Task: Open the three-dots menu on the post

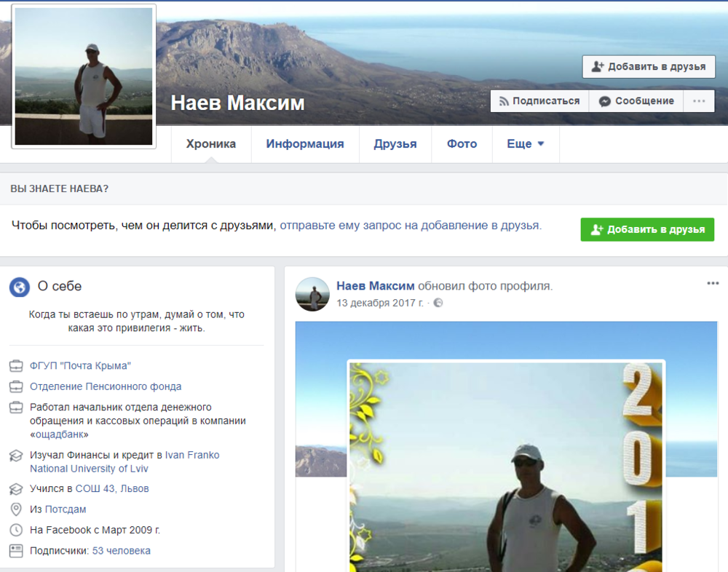Action: click(x=713, y=284)
